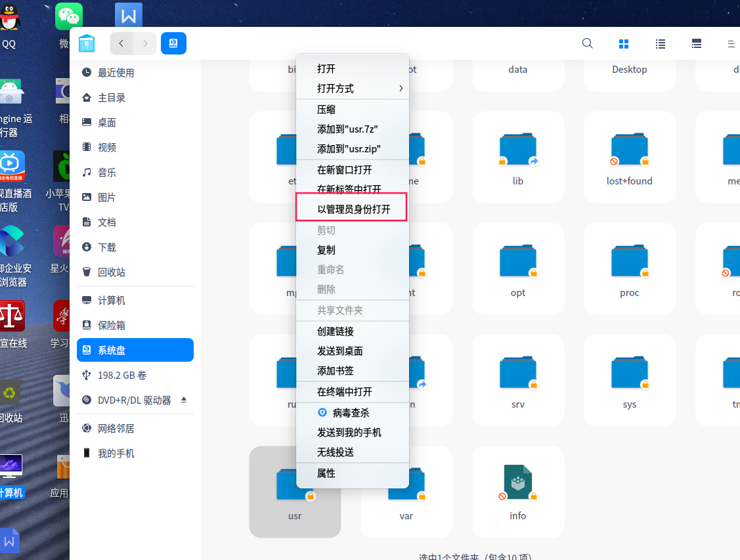Open 最近使用 in sidebar
The width and height of the screenshot is (740, 560).
tap(135, 73)
